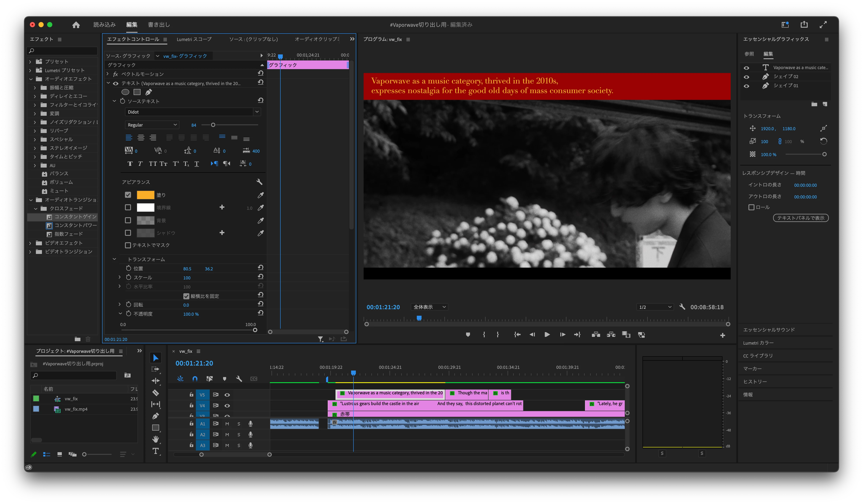Click the Add Marker icon below Program monitor
Screen dimensions: 863x504
point(468,335)
